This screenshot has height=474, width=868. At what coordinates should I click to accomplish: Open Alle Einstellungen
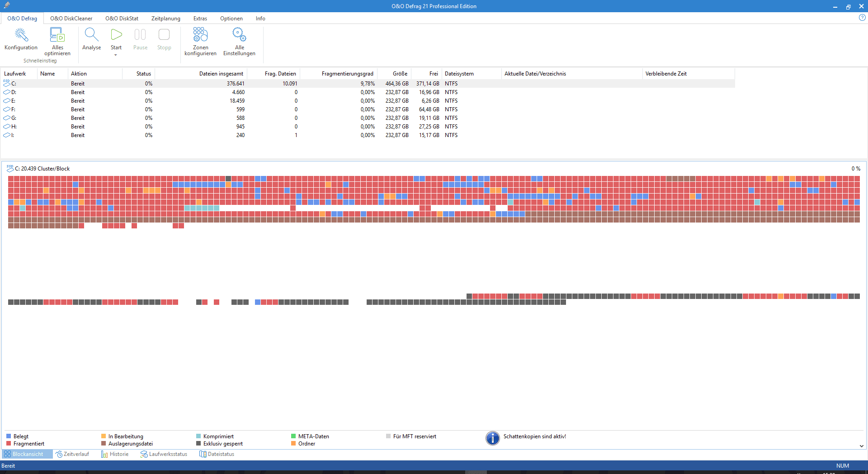coord(239,35)
